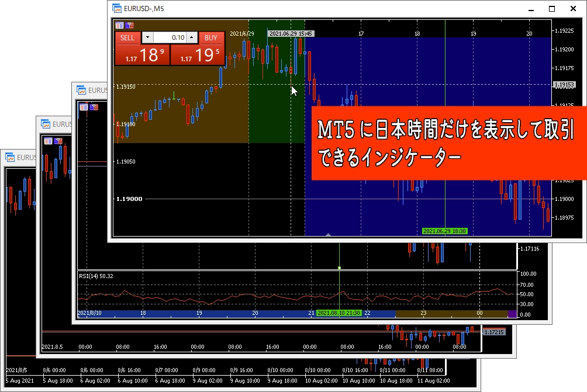Click the 11 Aug 02:00 time label

(x=433, y=381)
